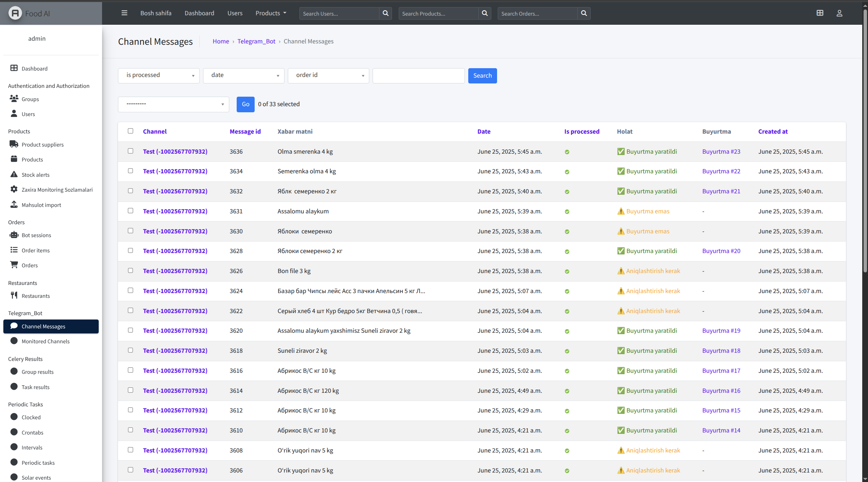The height and width of the screenshot is (482, 868).
Task: Check the row for message 3636
Action: point(131,151)
